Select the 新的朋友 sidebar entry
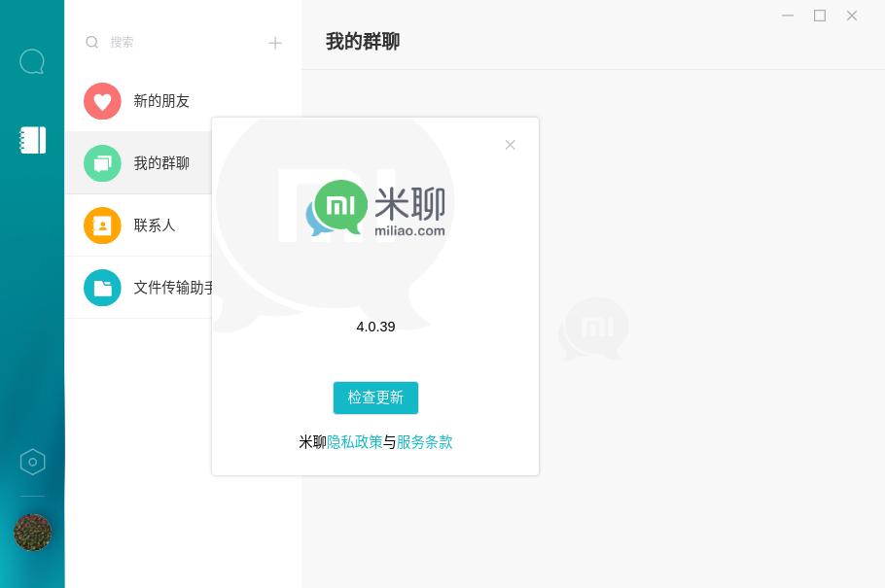The image size is (885, 588). [161, 101]
